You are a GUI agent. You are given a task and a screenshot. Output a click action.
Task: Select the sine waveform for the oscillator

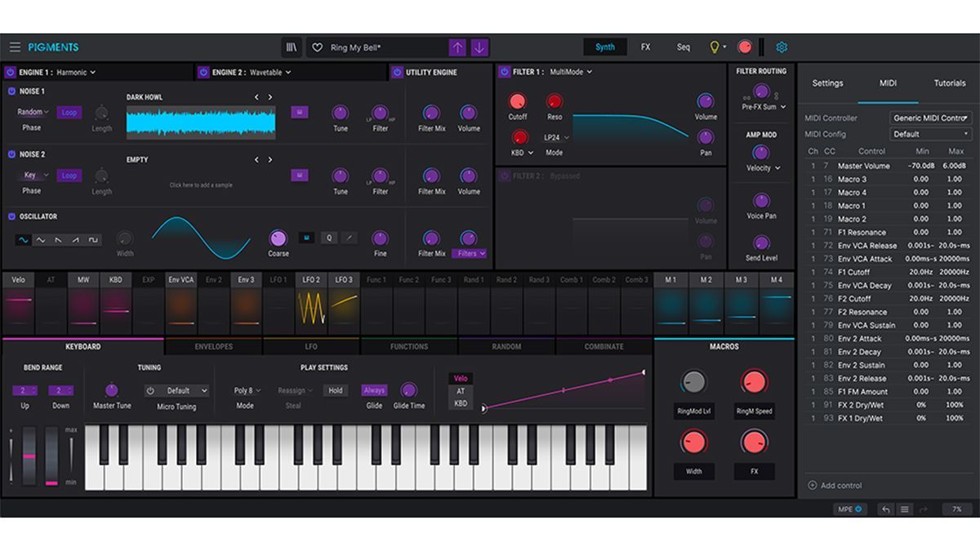[x=24, y=240]
